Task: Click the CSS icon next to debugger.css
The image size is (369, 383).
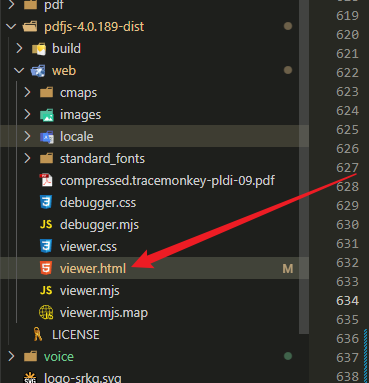Action: pyautogui.click(x=46, y=202)
